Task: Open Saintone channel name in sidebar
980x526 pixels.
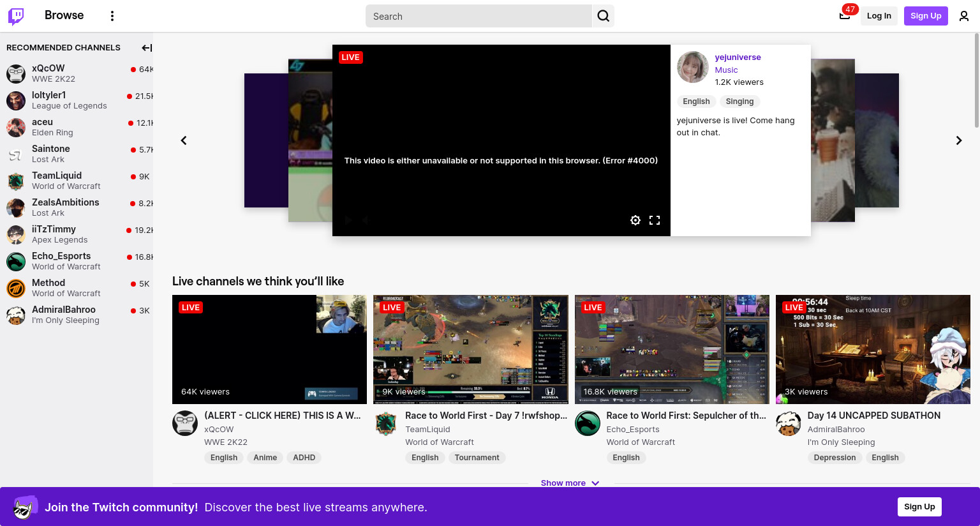Action: [x=51, y=149]
